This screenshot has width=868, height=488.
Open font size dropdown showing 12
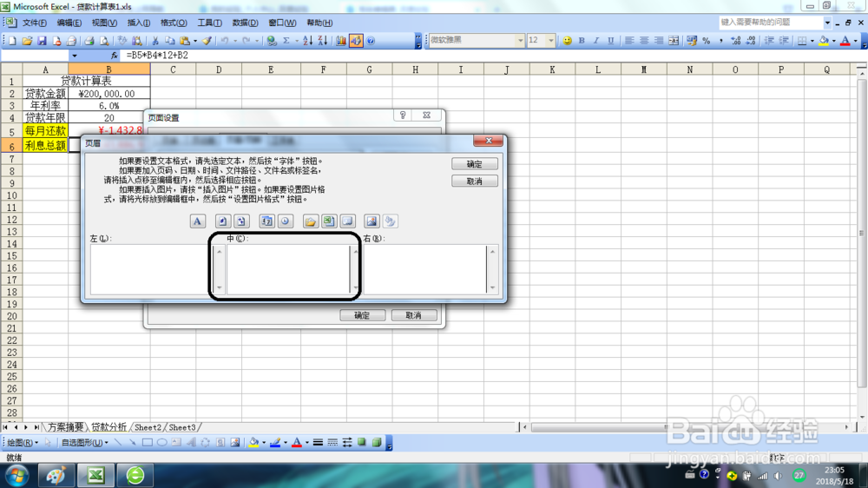click(x=551, y=41)
